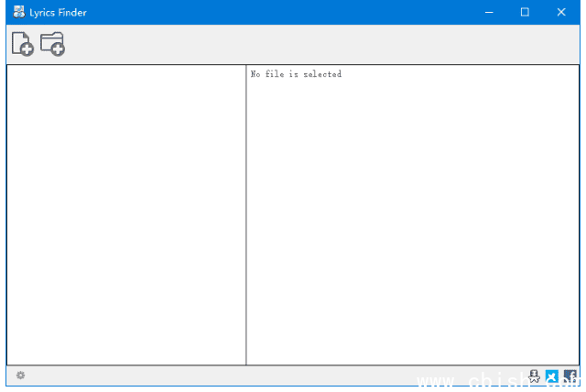Minimize the Lyrics Finder window

pyautogui.click(x=489, y=12)
